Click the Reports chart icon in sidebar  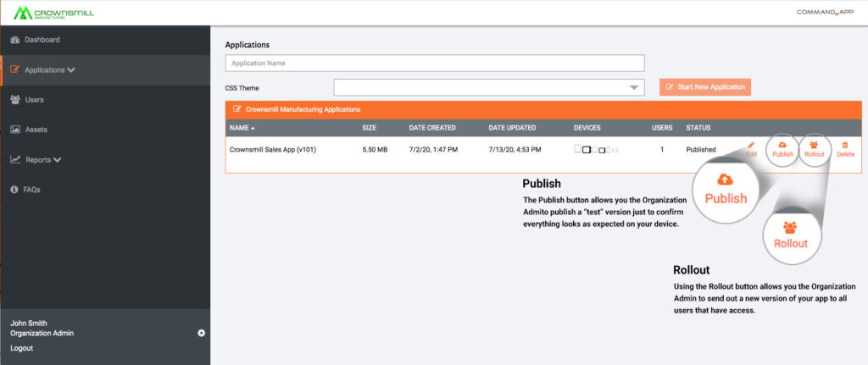[15, 160]
